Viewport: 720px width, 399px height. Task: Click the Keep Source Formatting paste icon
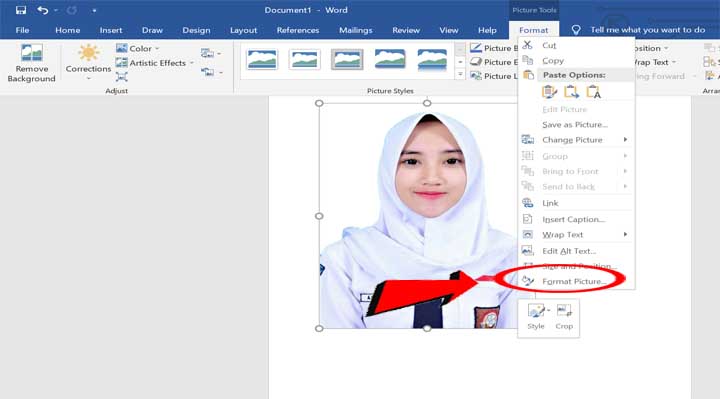pyautogui.click(x=549, y=92)
